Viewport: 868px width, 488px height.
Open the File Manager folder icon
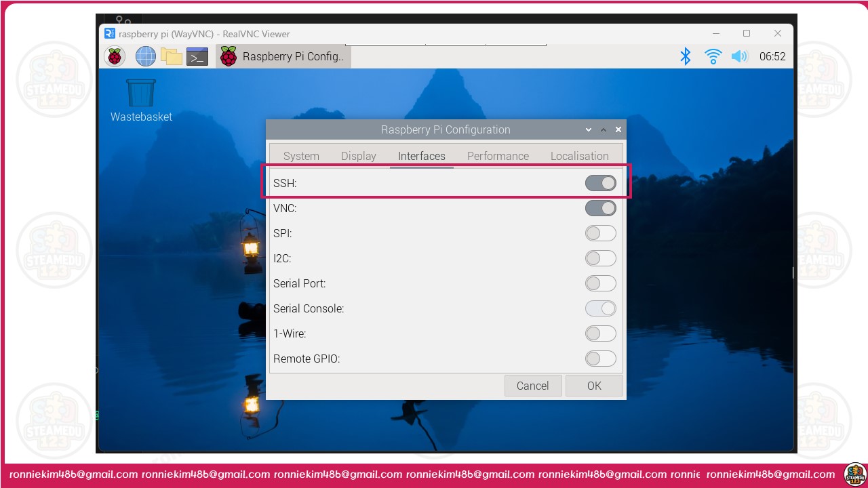click(171, 56)
